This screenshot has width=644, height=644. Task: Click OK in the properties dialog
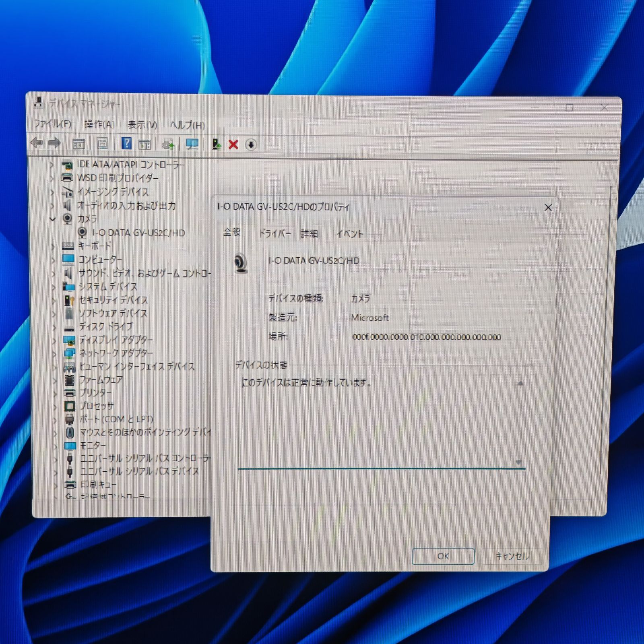point(443,556)
